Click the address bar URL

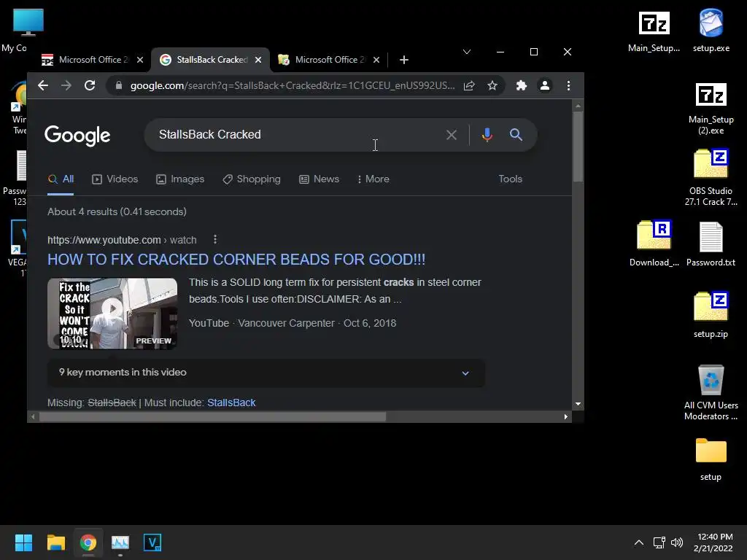tap(293, 86)
